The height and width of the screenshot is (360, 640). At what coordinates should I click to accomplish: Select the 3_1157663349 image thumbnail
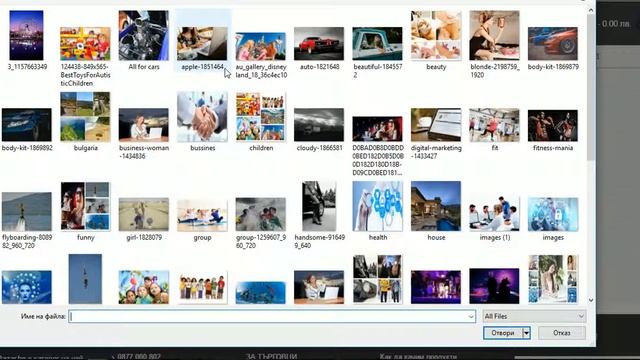pos(27,36)
